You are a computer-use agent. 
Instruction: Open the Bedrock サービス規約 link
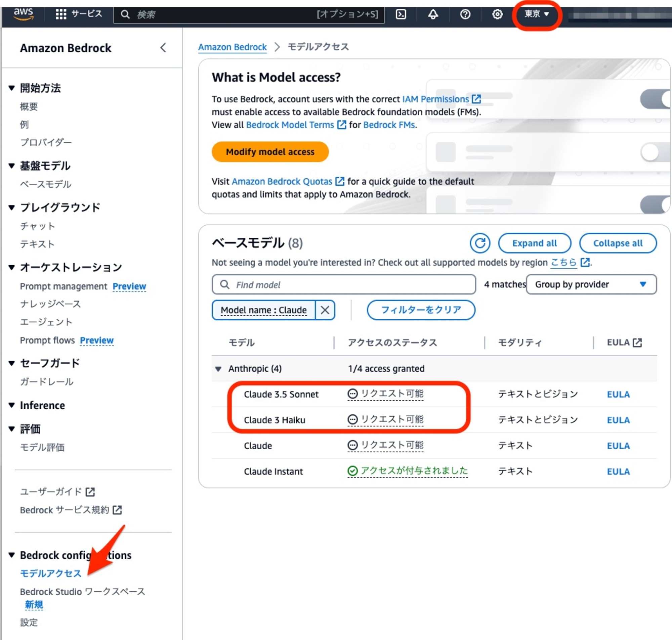pyautogui.click(x=65, y=510)
